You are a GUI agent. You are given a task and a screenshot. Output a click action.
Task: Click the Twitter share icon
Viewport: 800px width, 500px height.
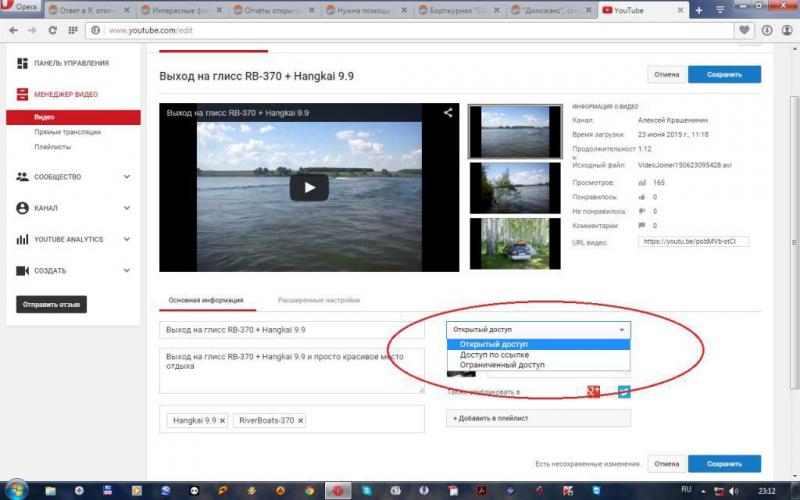click(x=624, y=392)
